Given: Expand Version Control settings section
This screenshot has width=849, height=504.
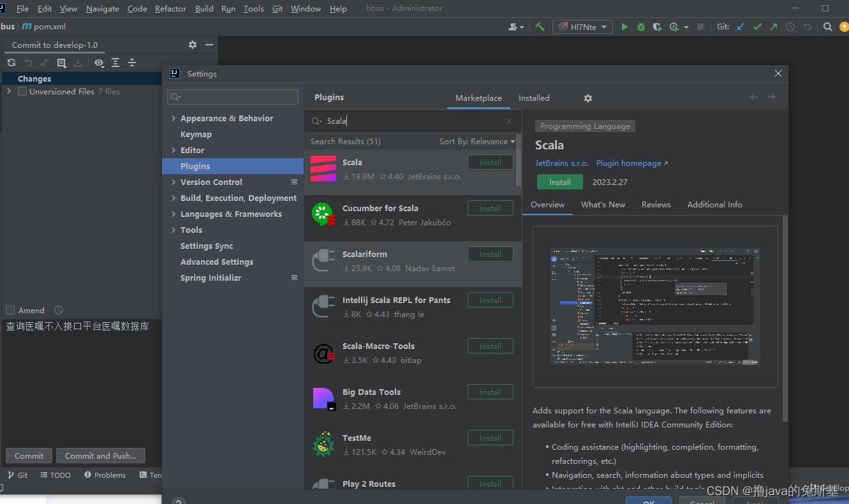Looking at the screenshot, I should 173,182.
